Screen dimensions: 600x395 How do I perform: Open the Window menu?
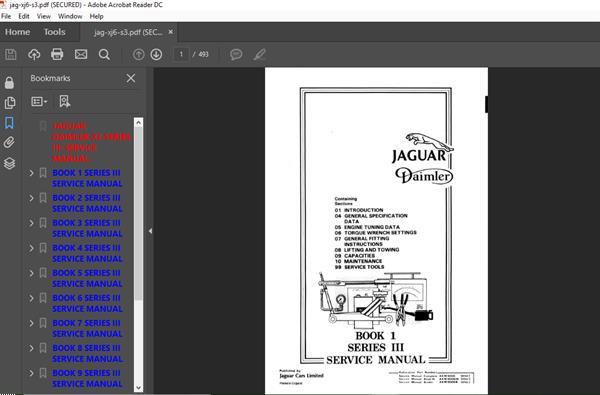[70, 16]
